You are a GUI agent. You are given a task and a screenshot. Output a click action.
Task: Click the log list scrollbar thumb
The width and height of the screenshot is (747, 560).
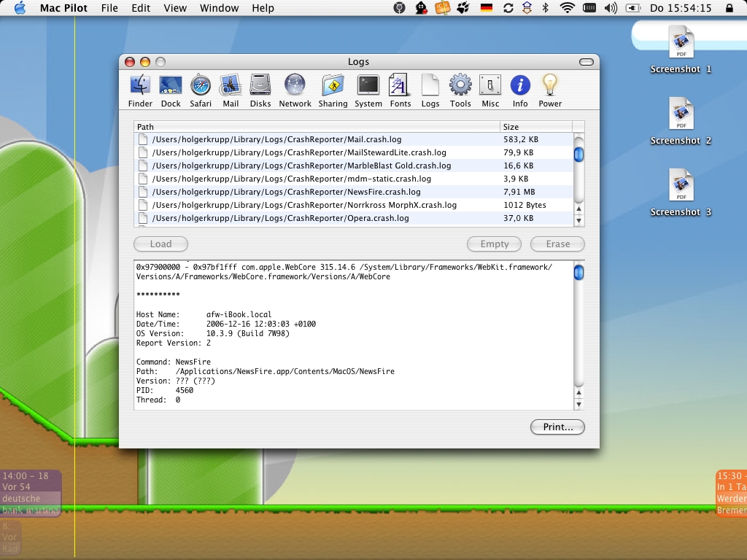(578, 155)
